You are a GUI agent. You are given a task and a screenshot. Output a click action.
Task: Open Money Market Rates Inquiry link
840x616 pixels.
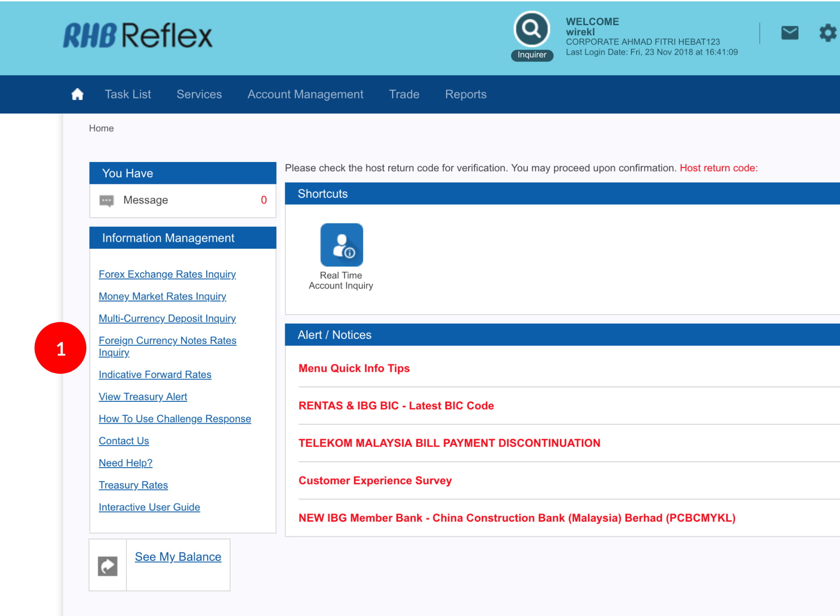[162, 296]
